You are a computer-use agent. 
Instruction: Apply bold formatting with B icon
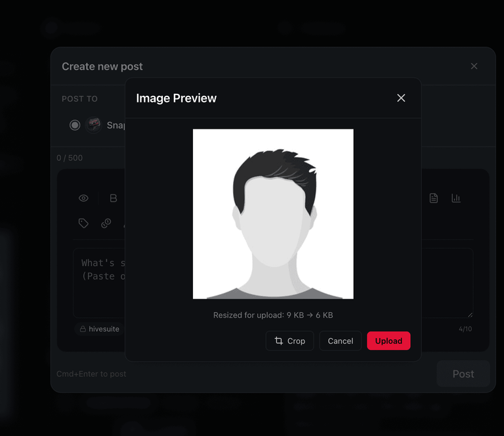[113, 198]
